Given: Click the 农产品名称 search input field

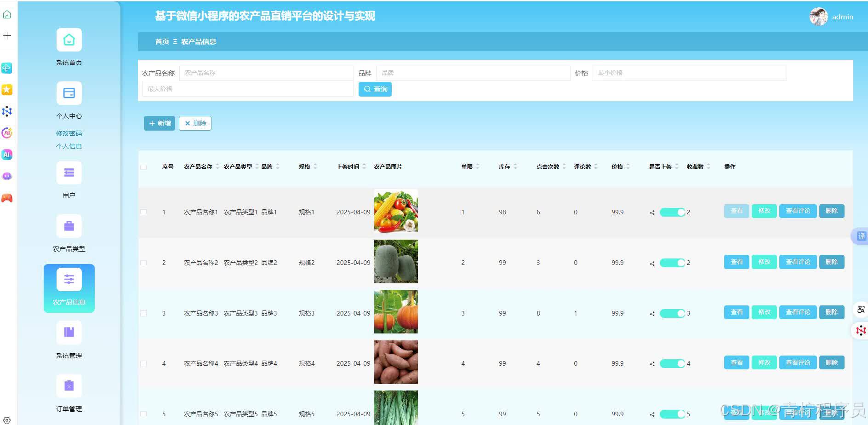Looking at the screenshot, I should coord(266,72).
